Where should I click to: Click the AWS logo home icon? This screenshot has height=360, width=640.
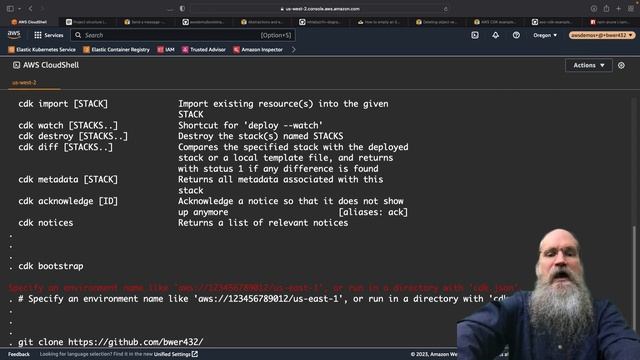(14, 35)
